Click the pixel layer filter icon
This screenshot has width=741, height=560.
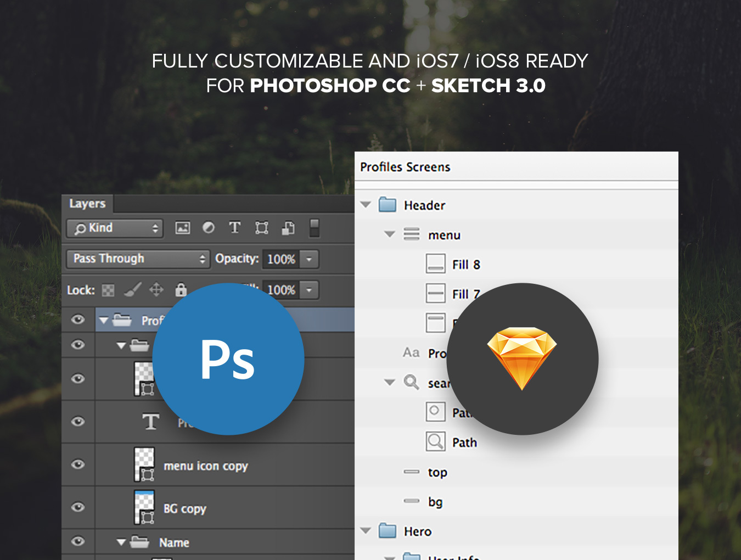183,228
